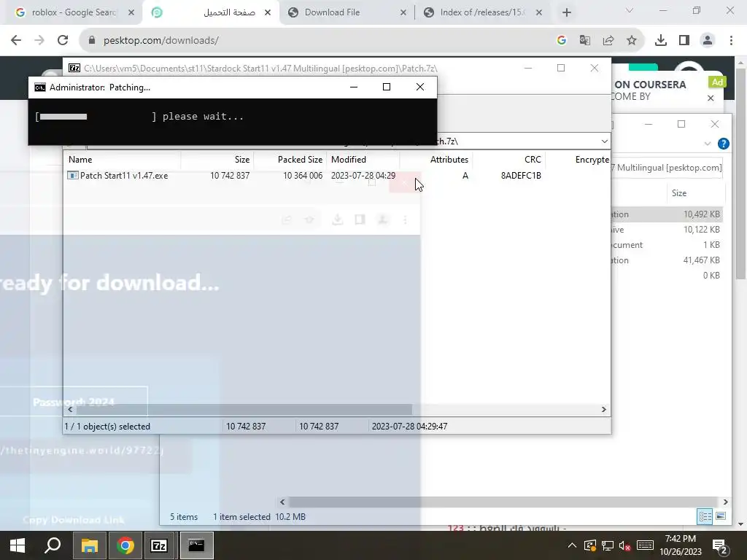Open a new browser tab
This screenshot has height=560, width=747.
pyautogui.click(x=566, y=12)
